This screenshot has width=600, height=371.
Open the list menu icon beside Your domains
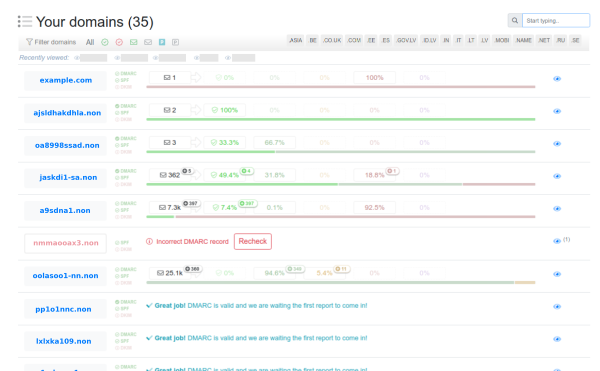[x=25, y=21]
